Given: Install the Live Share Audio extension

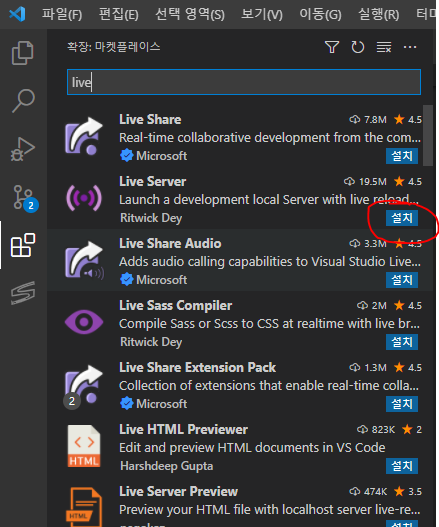Looking at the screenshot, I should tap(402, 280).
